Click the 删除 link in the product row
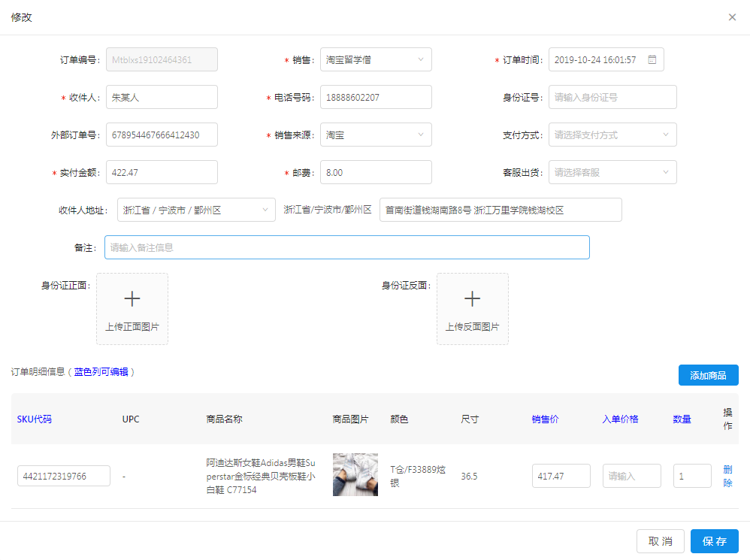 (727, 477)
